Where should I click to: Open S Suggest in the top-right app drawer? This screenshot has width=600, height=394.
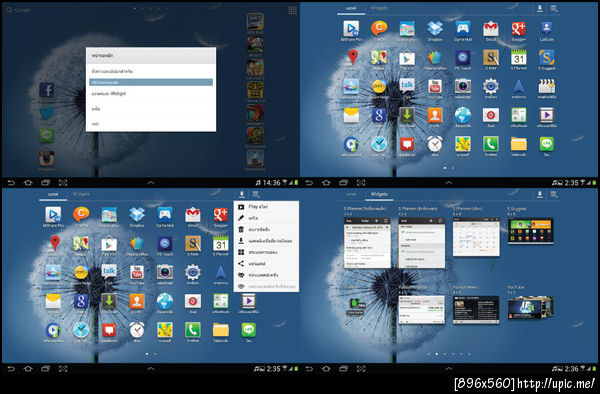pos(546,58)
